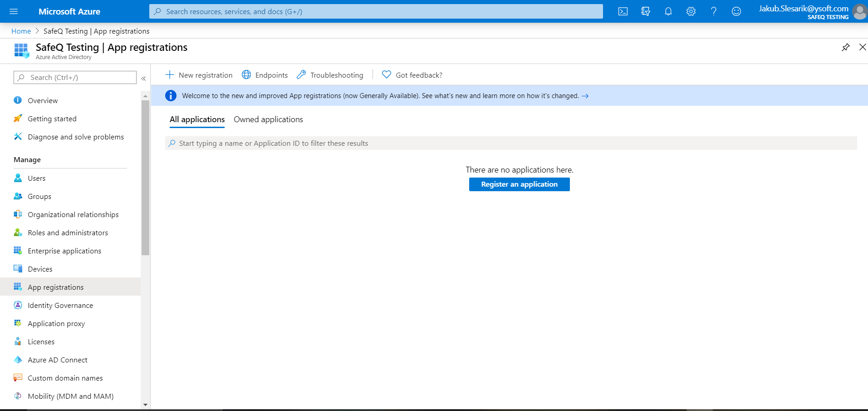Image resolution: width=868 pixels, height=411 pixels.
Task: Open the account menu for Jakub.Slesarik
Action: click(x=812, y=11)
